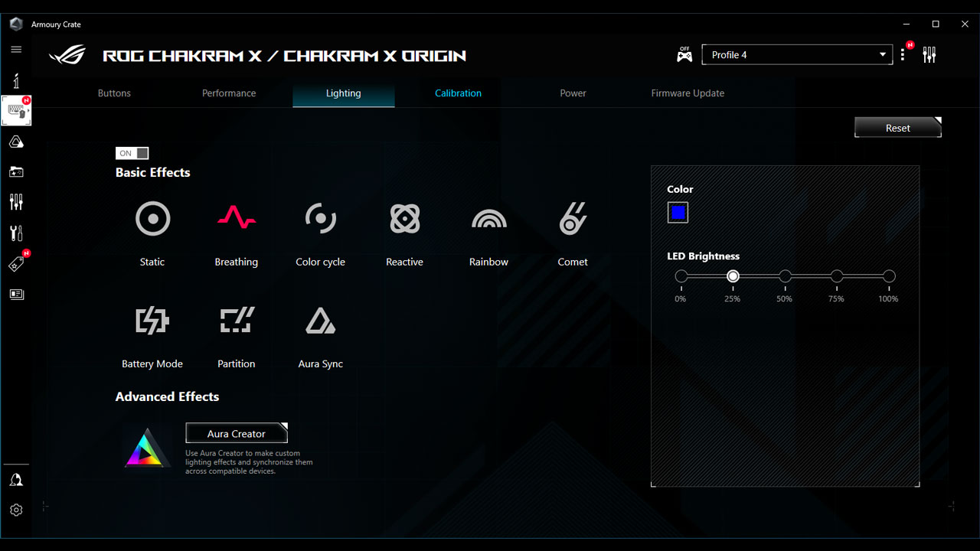Open the hamburger menu in sidebar

pos(16,49)
